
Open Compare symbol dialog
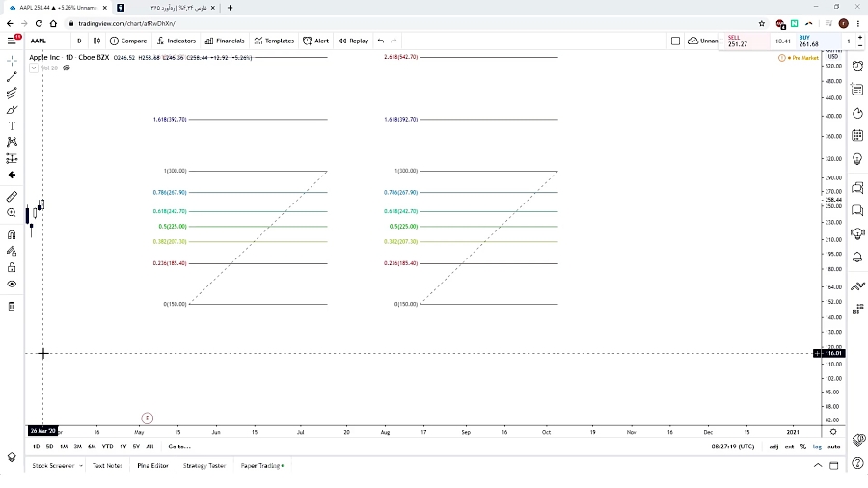(128, 41)
